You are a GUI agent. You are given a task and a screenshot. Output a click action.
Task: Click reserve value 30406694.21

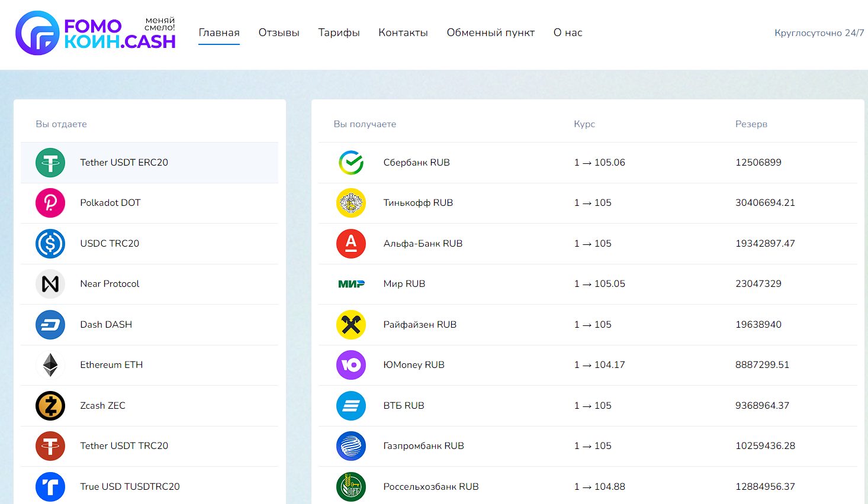click(765, 203)
